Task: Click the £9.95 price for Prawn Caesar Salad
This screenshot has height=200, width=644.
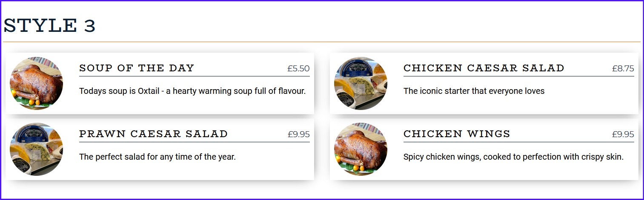Action: coord(298,134)
